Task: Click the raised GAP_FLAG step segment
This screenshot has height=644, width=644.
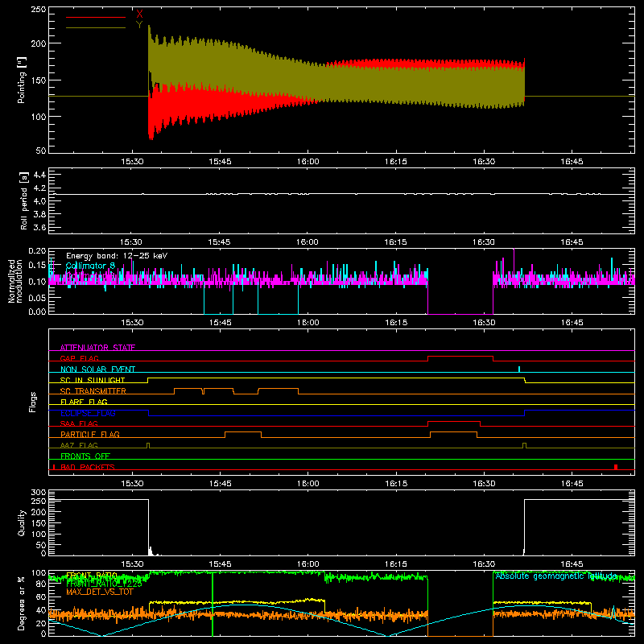Action: pyautogui.click(x=460, y=356)
